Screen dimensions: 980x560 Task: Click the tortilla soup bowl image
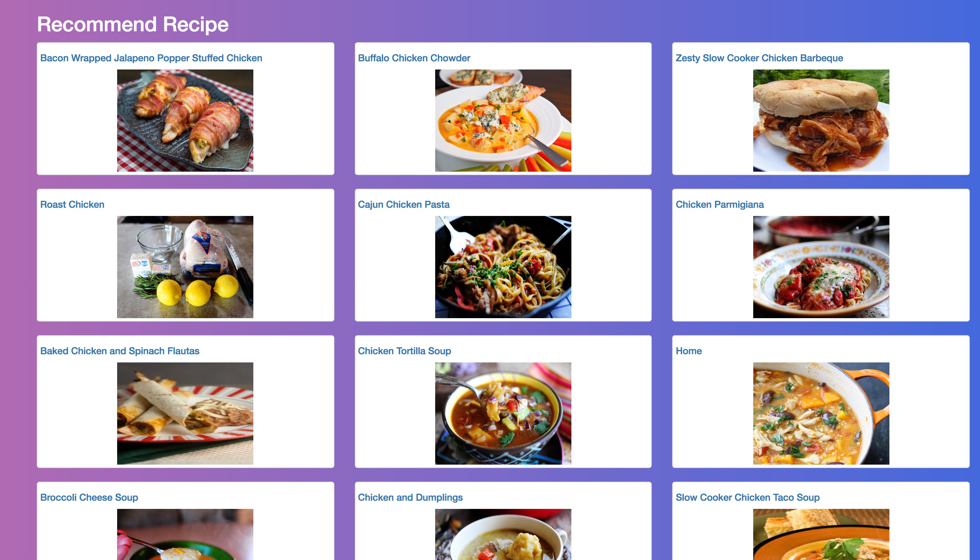tap(503, 414)
